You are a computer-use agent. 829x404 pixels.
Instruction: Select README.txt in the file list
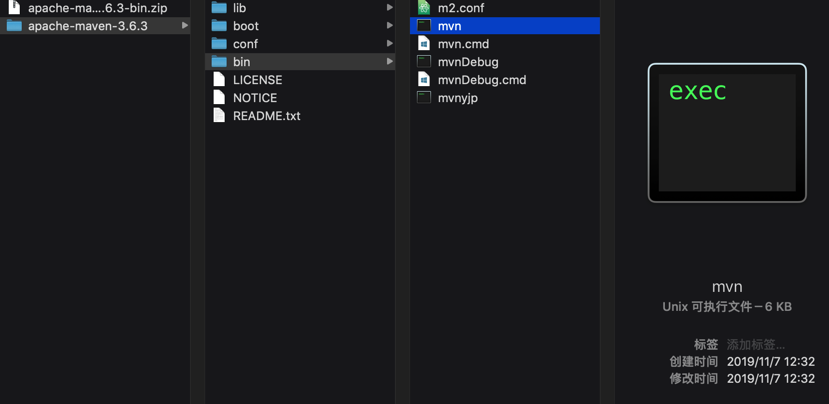click(x=266, y=116)
